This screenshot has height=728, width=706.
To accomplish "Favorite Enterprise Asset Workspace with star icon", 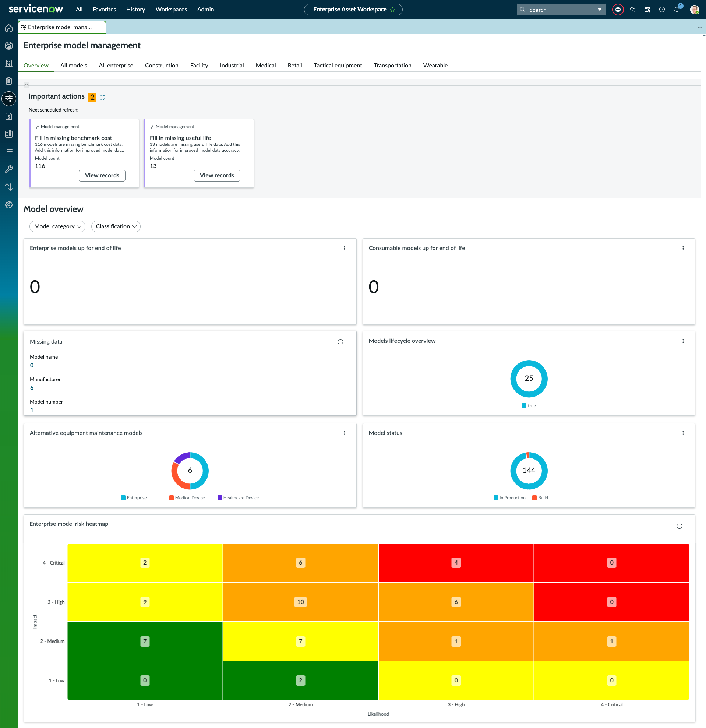I will coord(392,10).
